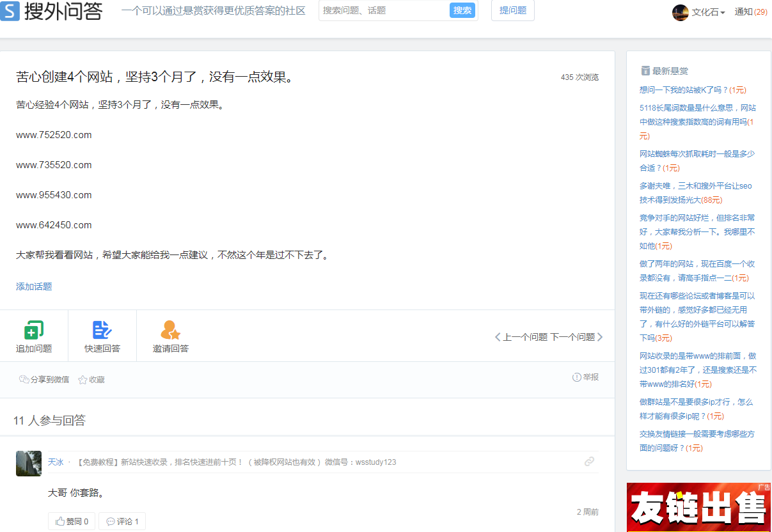
Task: Click the 最新悬赏 heading text
Action: pos(670,71)
